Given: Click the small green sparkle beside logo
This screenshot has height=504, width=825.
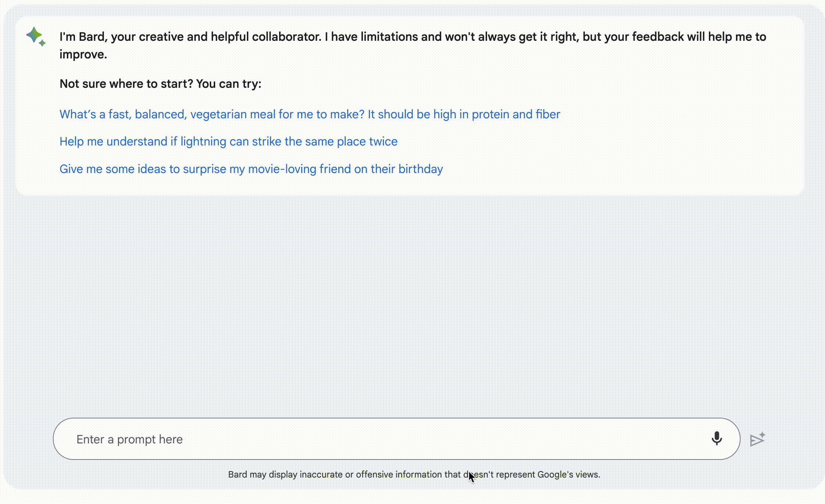Looking at the screenshot, I should pos(42,43).
